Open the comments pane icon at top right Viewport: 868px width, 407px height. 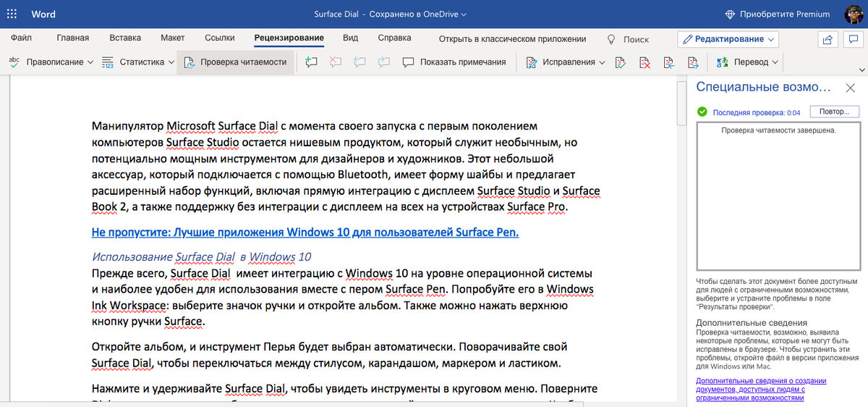tap(853, 39)
